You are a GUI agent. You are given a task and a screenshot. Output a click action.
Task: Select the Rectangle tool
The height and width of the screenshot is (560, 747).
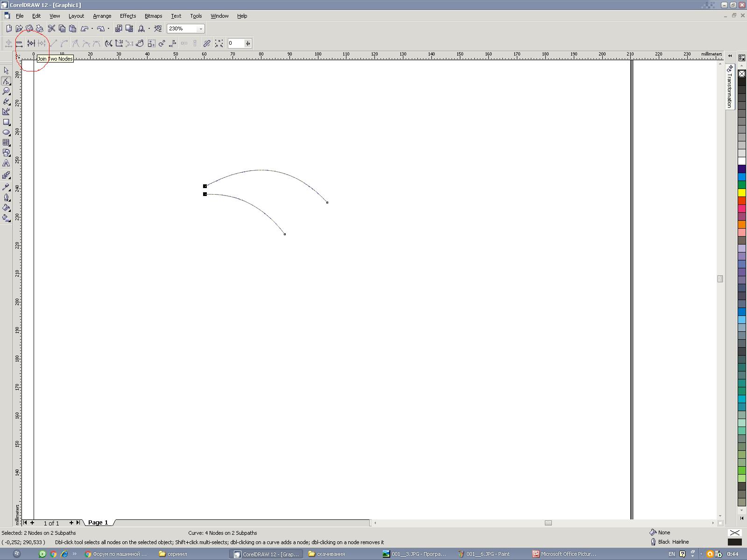7,122
